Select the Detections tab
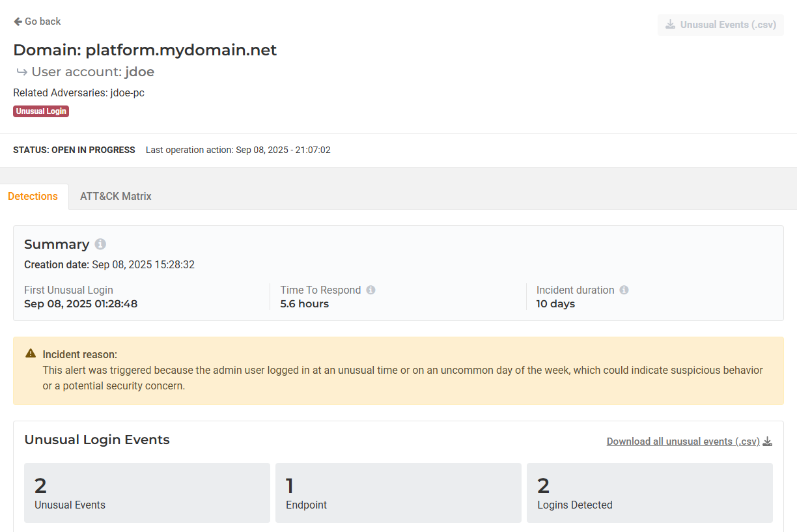Image resolution: width=797 pixels, height=532 pixels. click(x=33, y=196)
